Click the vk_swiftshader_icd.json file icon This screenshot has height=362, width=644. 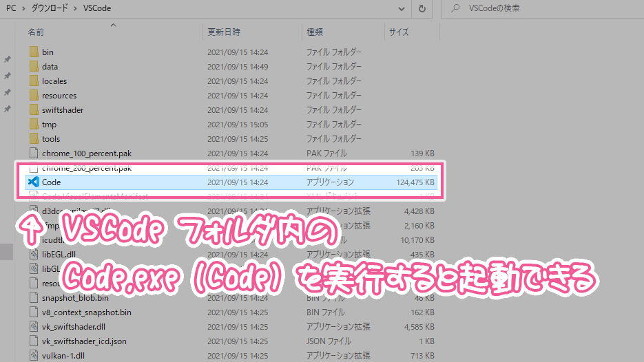(34, 341)
